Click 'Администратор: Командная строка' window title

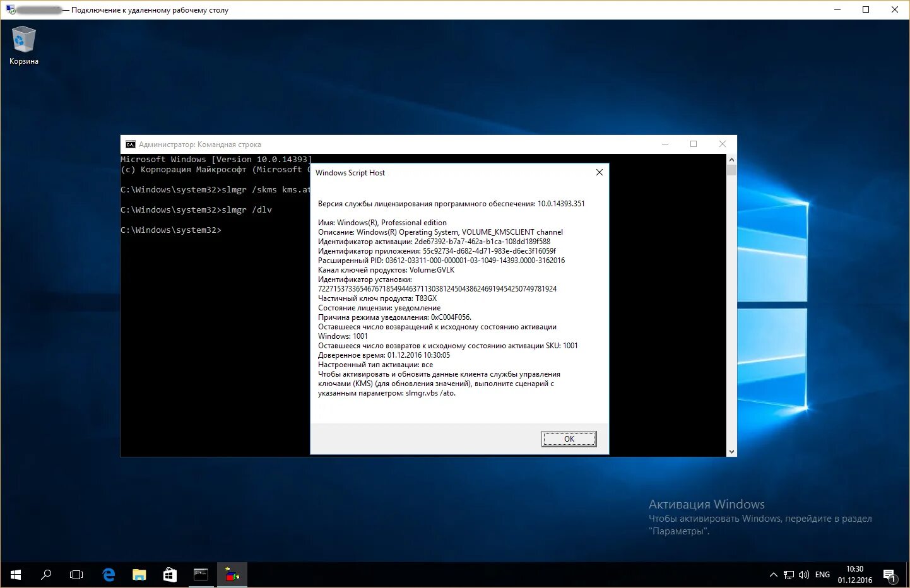click(x=200, y=144)
